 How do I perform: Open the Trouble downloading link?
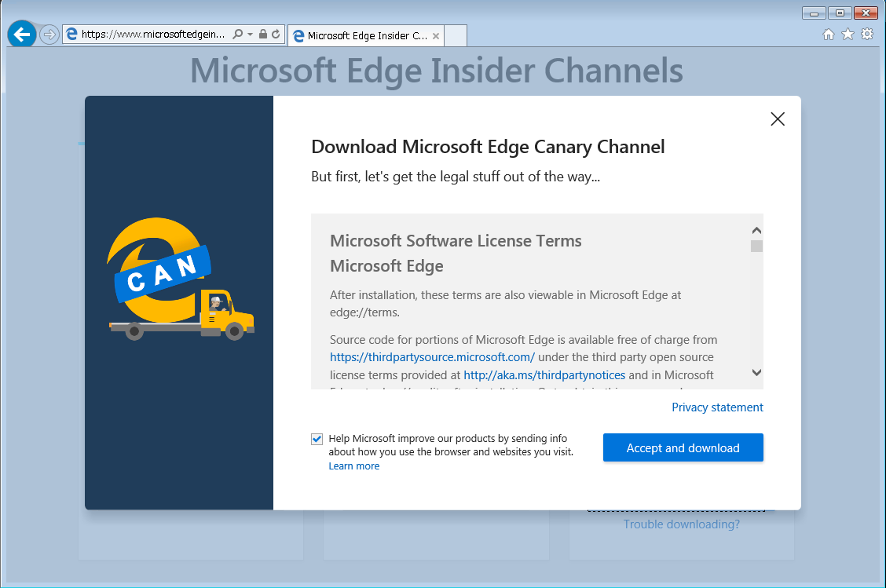click(682, 524)
